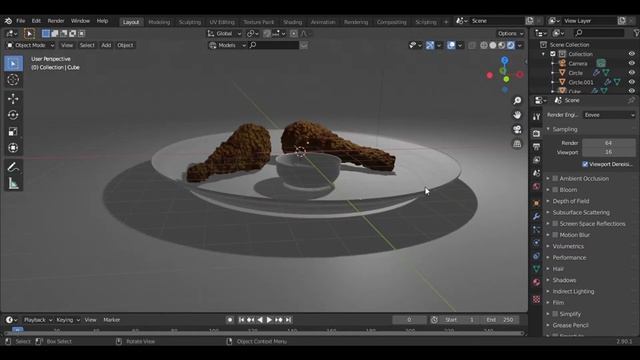This screenshot has width=640, height=360.
Task: Hide the Collection via eye icon
Action: click(631, 54)
